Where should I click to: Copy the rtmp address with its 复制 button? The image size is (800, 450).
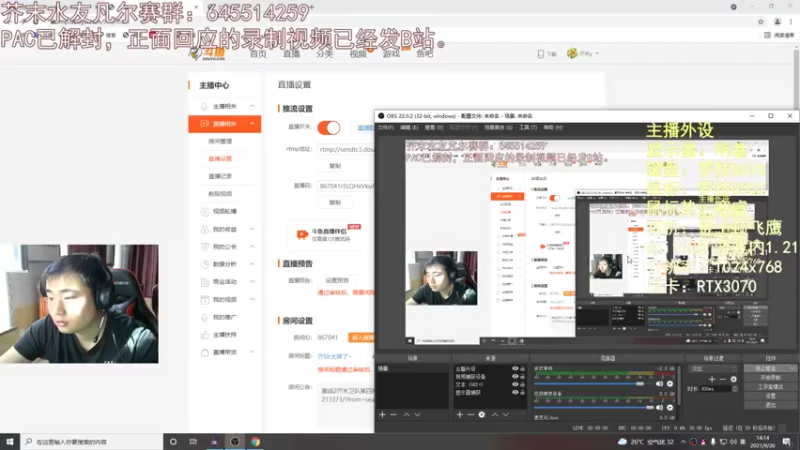pyautogui.click(x=335, y=166)
